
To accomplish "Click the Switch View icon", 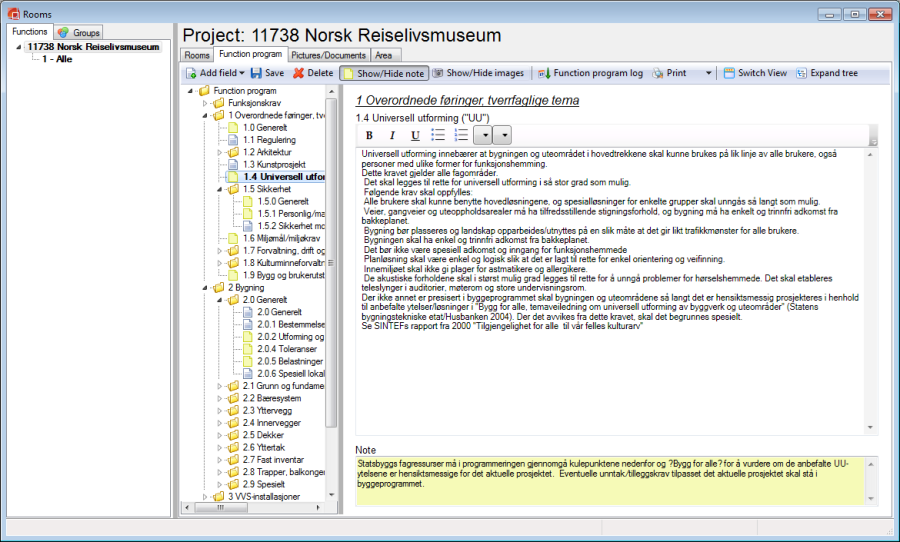I will point(729,73).
